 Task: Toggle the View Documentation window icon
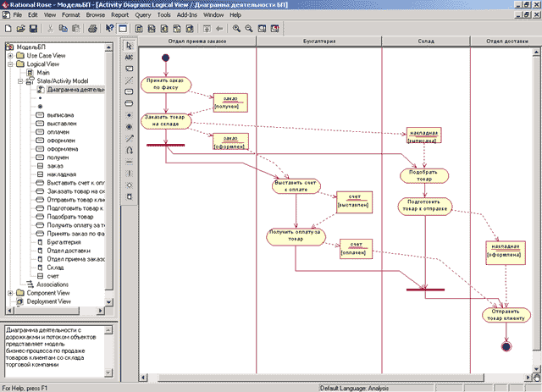(x=123, y=28)
